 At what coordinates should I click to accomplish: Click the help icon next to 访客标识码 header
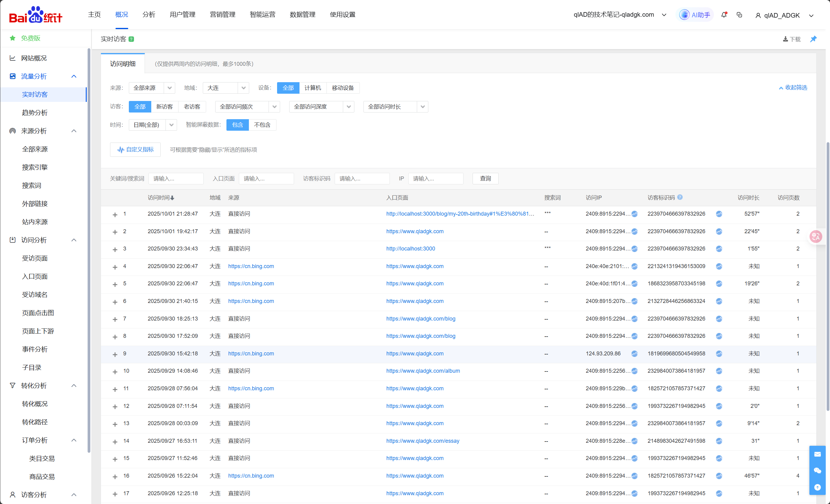click(680, 197)
